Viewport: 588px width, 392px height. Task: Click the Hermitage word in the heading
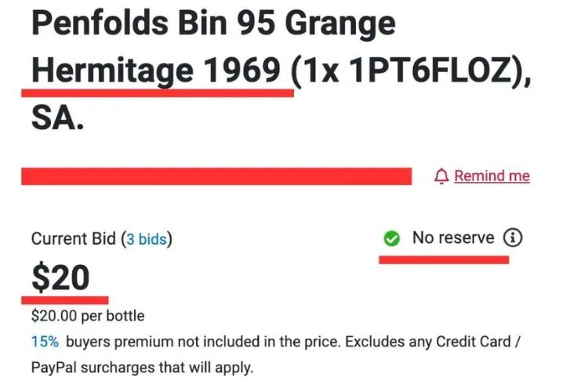pyautogui.click(x=111, y=72)
